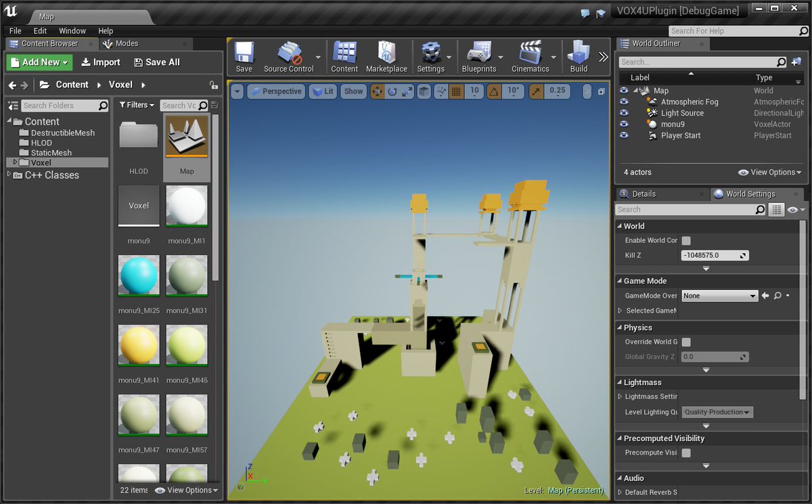Open the editor Settings toolbar icon
The image size is (812, 504).
click(x=430, y=57)
